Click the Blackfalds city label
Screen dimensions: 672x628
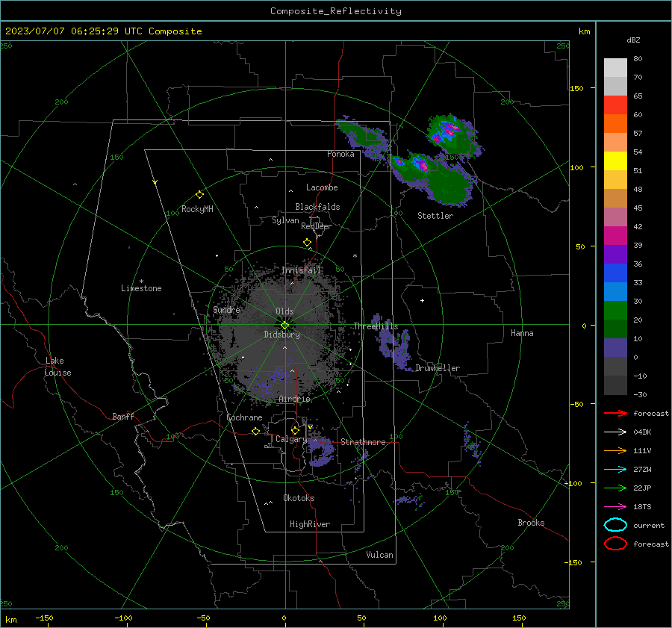[x=317, y=207]
